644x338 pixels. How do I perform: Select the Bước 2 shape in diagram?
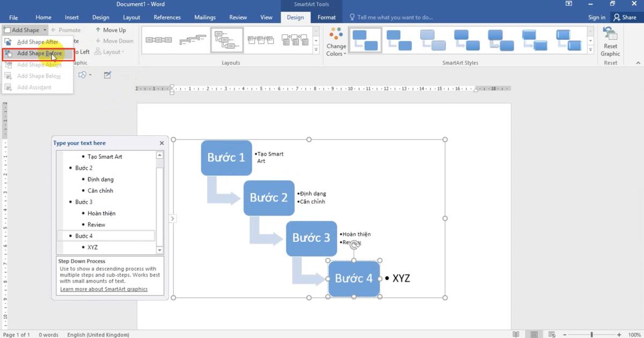click(269, 198)
